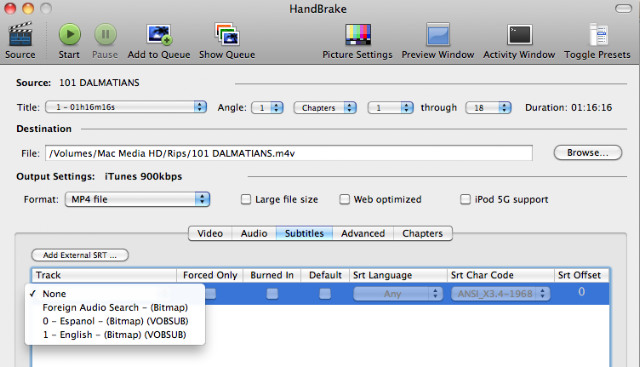Open the starting chapter dropdown showing 1

[x=390, y=107]
